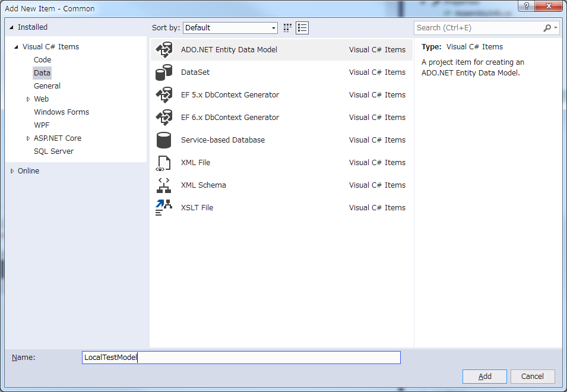The width and height of the screenshot is (567, 392).
Task: Choose the Service-based Database cylinder icon
Action: click(x=164, y=140)
